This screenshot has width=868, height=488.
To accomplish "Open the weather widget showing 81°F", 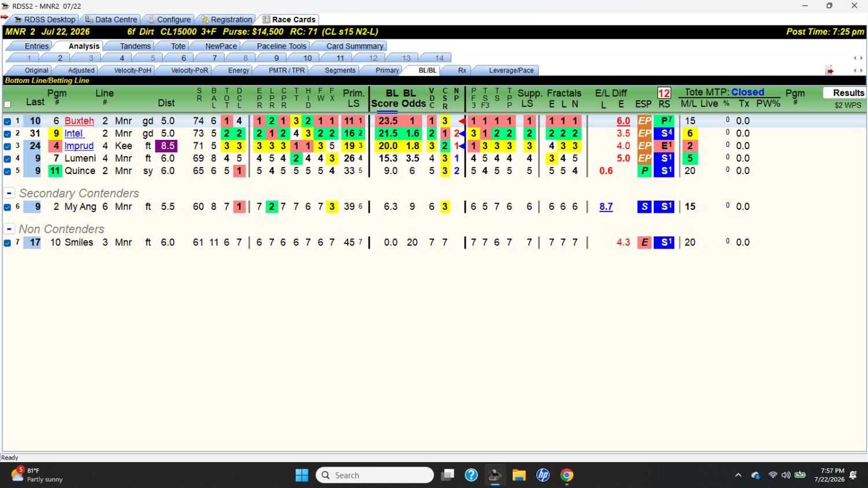I will pyautogui.click(x=37, y=475).
